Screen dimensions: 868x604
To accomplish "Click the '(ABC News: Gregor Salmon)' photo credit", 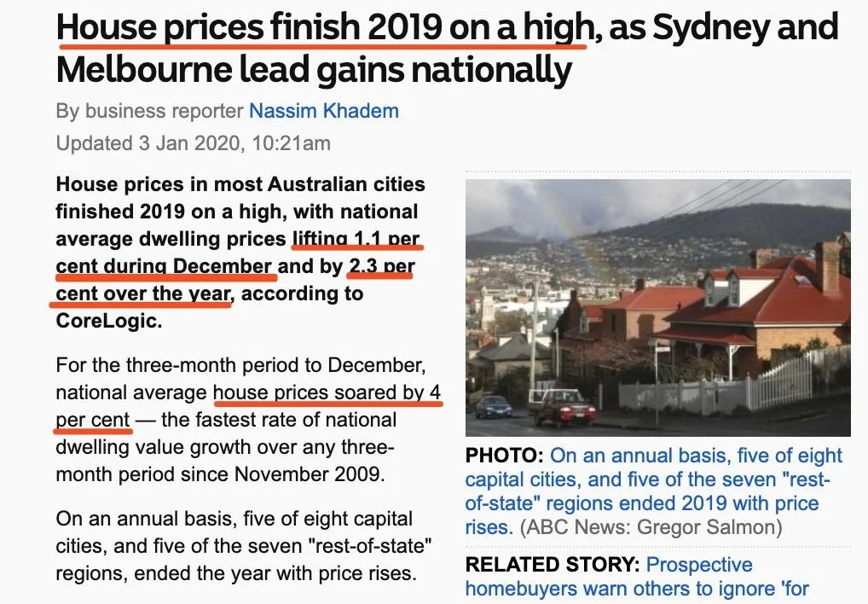I will coord(651,527).
